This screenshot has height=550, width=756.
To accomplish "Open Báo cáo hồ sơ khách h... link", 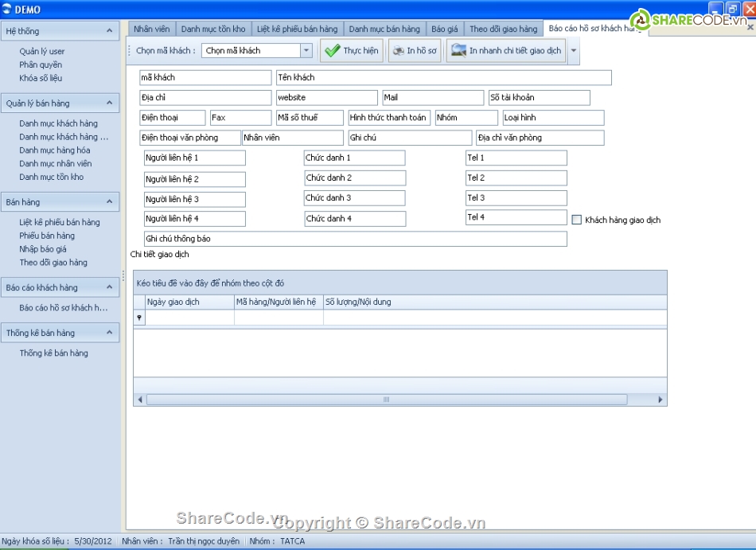I will click(x=63, y=307).
